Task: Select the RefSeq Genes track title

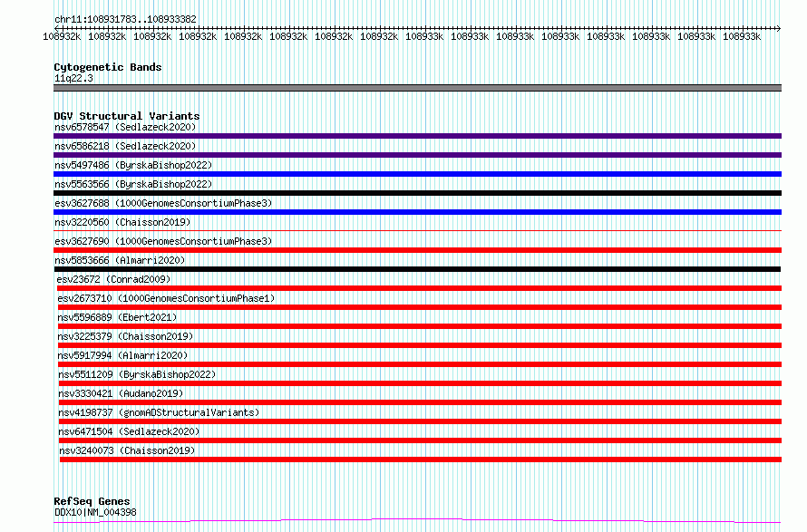Action: point(92,501)
